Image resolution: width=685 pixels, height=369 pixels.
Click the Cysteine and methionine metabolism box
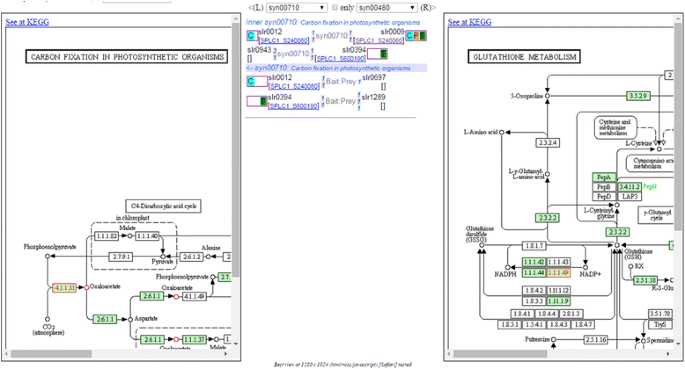pyautogui.click(x=615, y=128)
